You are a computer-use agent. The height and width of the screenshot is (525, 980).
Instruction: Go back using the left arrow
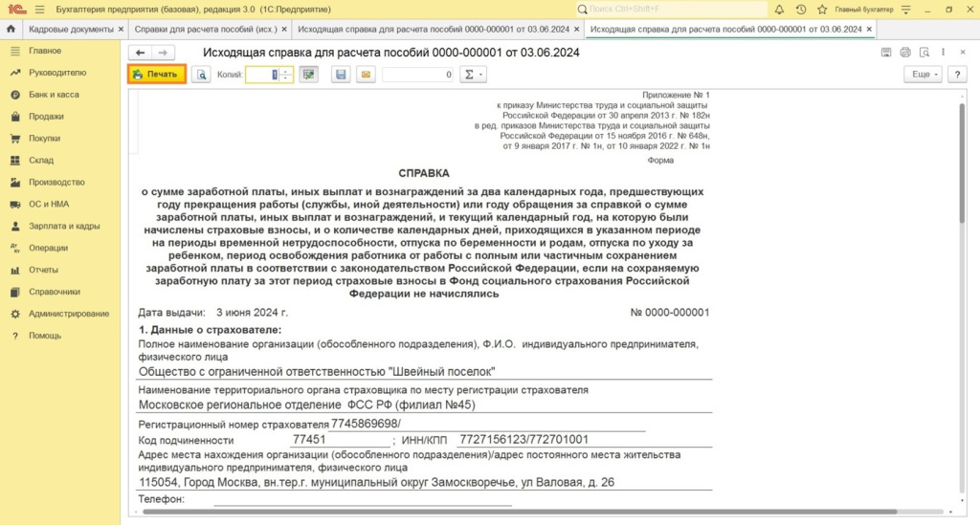[141, 52]
